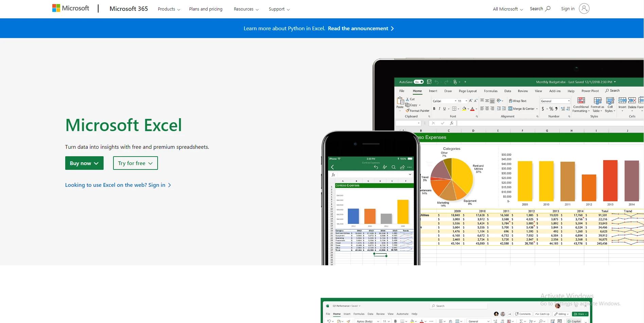The height and width of the screenshot is (323, 644).
Task: Click the Format as Table ribbon icon
Action: point(597,101)
